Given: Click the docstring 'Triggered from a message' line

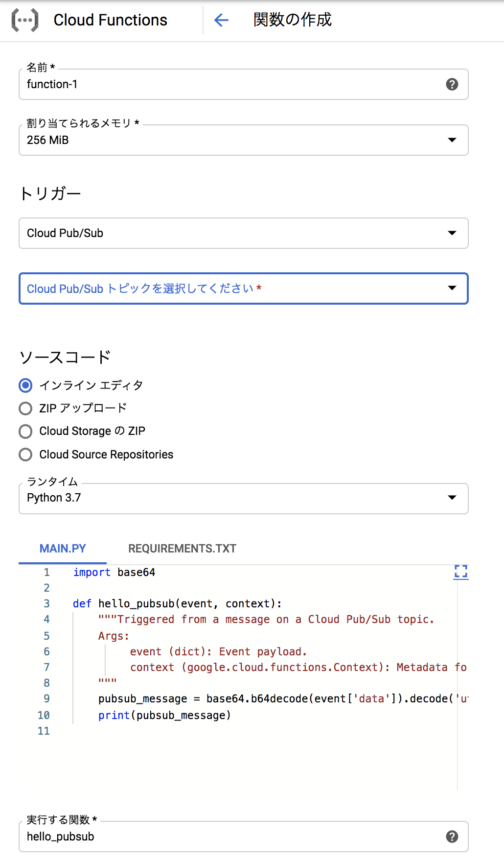Looking at the screenshot, I should [266, 619].
